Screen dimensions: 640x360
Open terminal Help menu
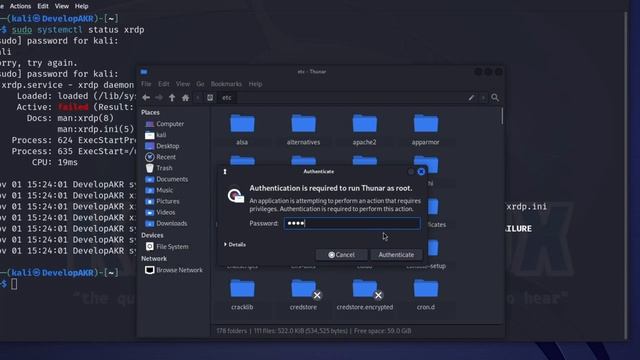pyautogui.click(x=81, y=6)
